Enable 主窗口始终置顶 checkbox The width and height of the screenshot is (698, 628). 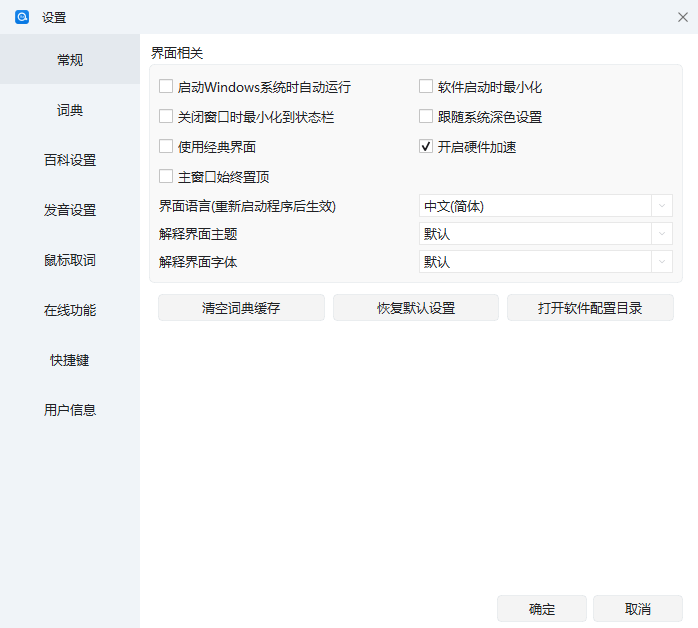coord(166,177)
